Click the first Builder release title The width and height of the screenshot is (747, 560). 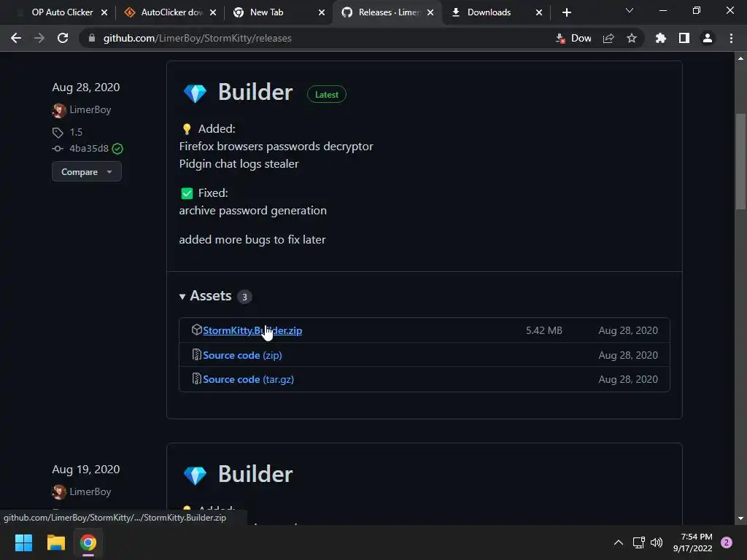(x=255, y=92)
